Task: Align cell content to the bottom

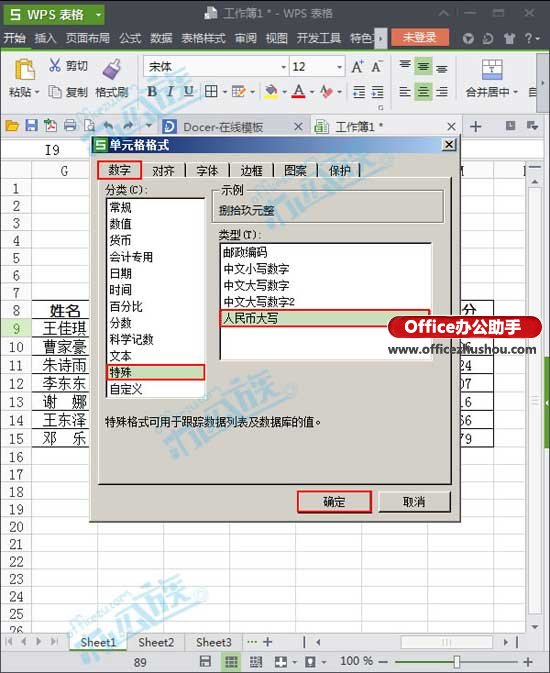Action: click(442, 67)
